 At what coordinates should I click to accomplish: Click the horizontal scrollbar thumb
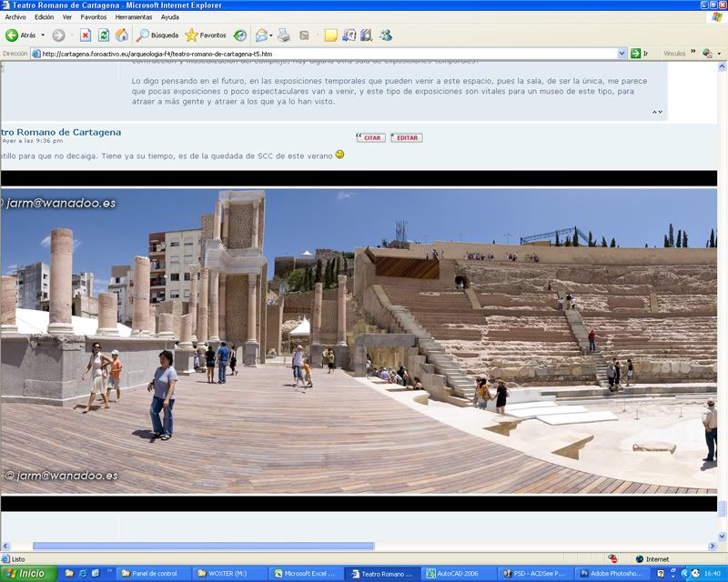click(203, 546)
